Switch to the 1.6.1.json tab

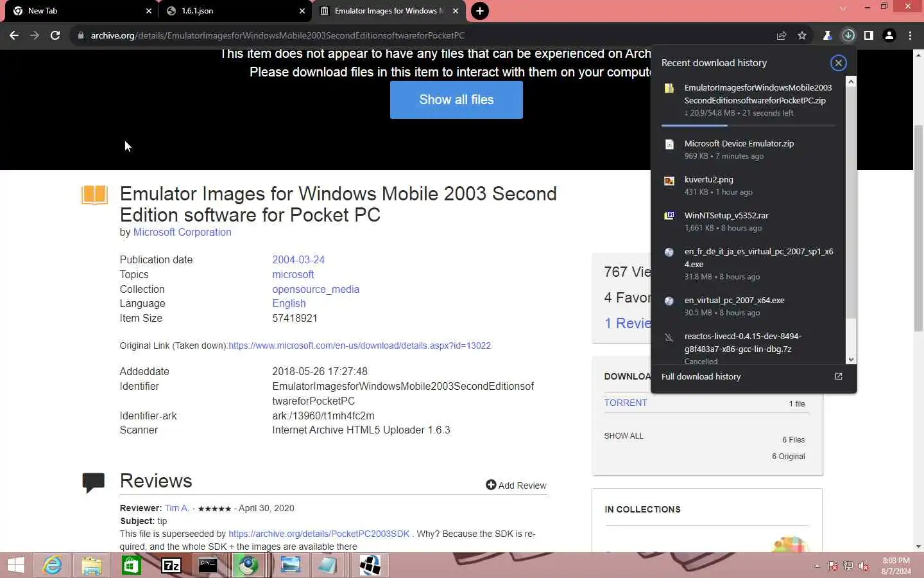coord(234,11)
